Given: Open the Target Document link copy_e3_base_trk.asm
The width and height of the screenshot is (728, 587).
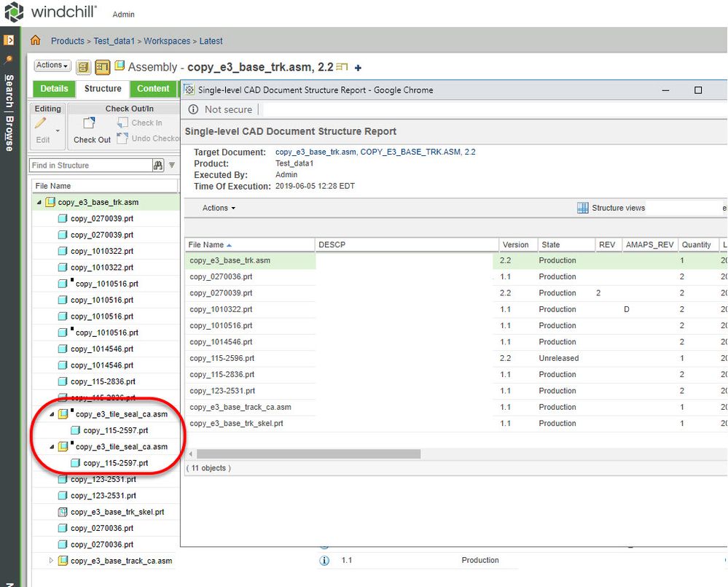Looking at the screenshot, I should tap(316, 152).
